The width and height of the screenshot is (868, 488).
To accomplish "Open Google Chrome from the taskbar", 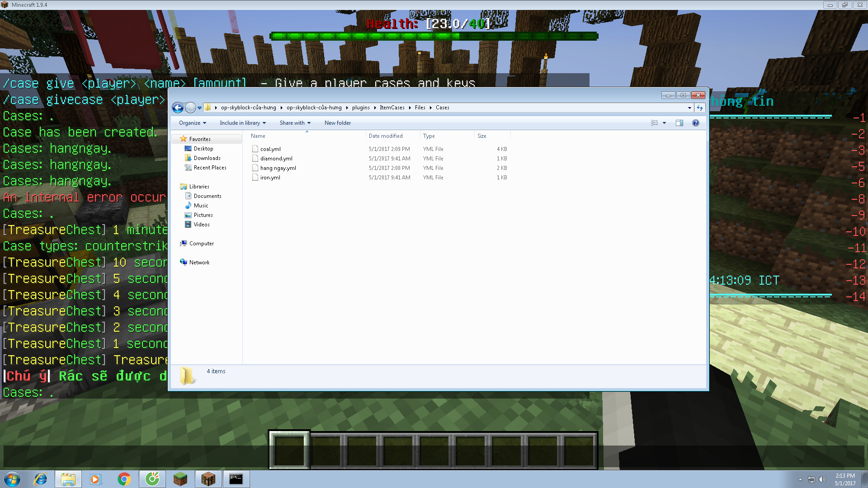I will pyautogui.click(x=124, y=479).
